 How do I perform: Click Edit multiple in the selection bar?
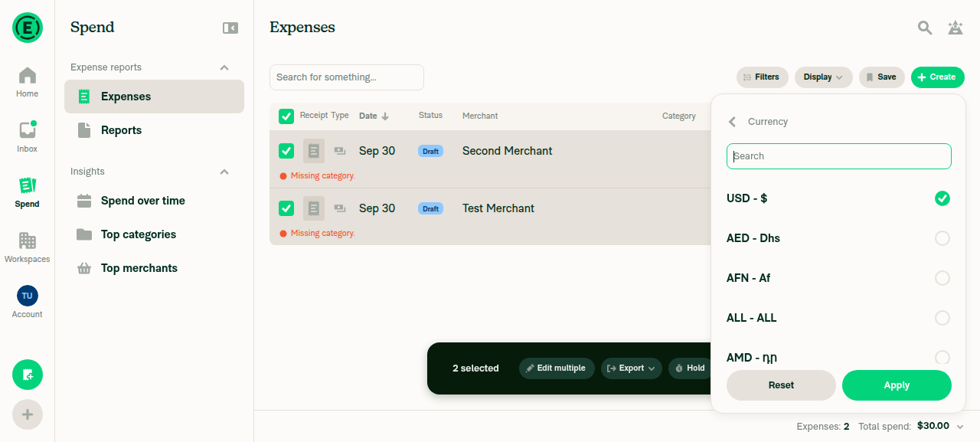557,368
